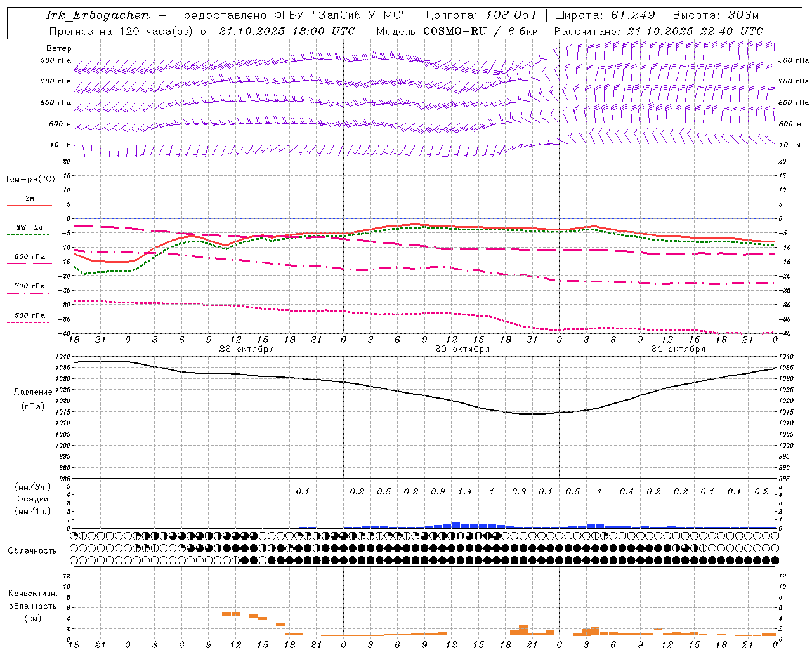Click the Рассчитано: 21.10.2025 22:40 UTC text

pos(658,31)
